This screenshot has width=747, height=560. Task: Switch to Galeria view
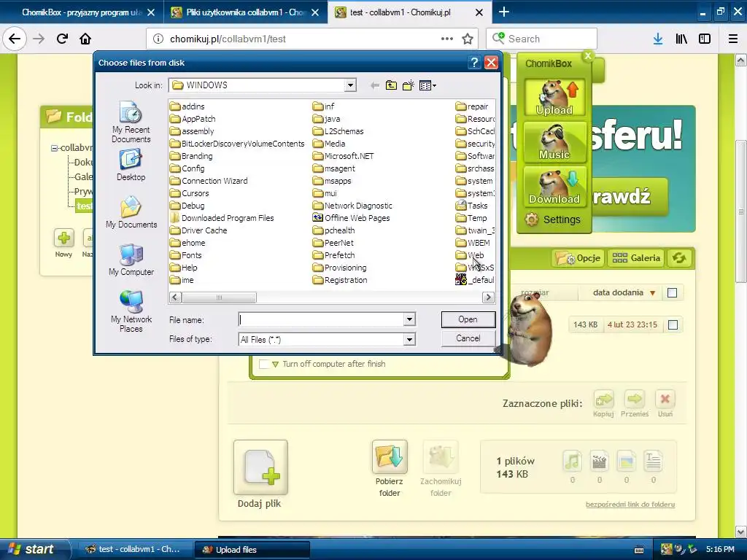click(x=635, y=258)
